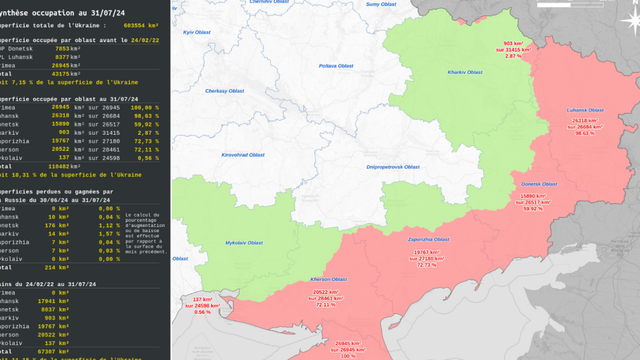Click the 24/02/22 date in panel
Viewport: 640px width, 360px height.
coord(145,40)
